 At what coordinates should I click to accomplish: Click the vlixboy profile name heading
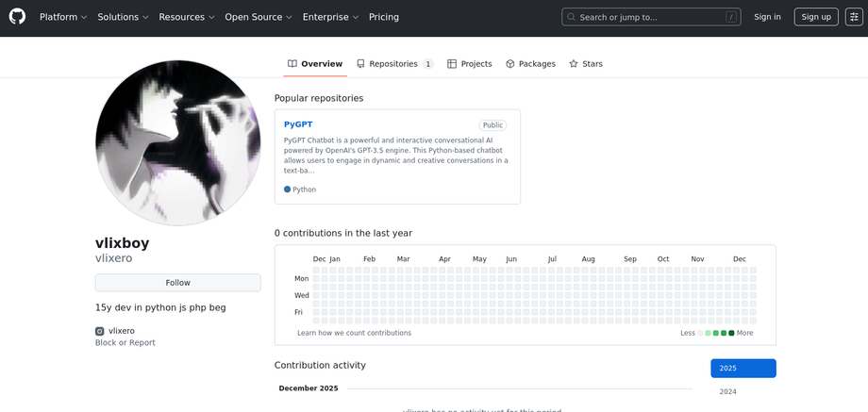[123, 243]
